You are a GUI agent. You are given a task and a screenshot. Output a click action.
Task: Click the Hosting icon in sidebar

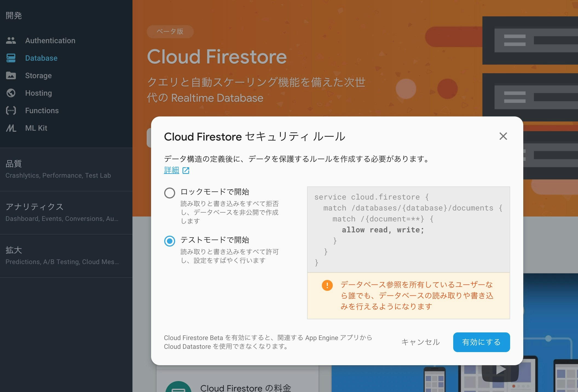click(x=11, y=93)
